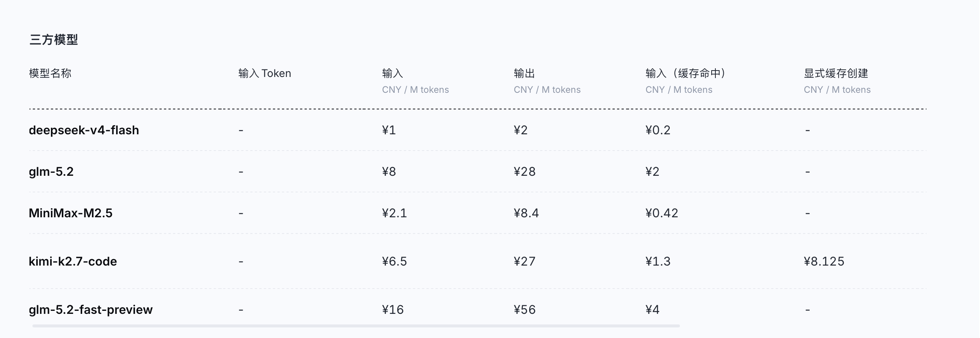Viewport: 980px width, 338px height.
Task: Click kimi-k2.7-code cache creation price ¥8.125
Action: point(824,261)
